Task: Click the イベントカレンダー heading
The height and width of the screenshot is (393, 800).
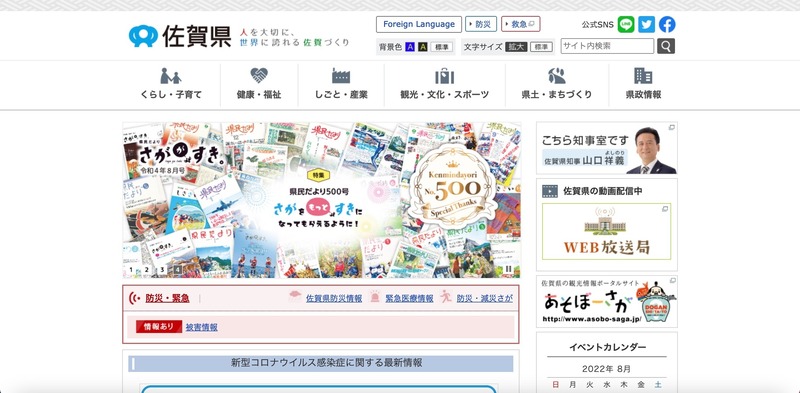Action: [607, 348]
